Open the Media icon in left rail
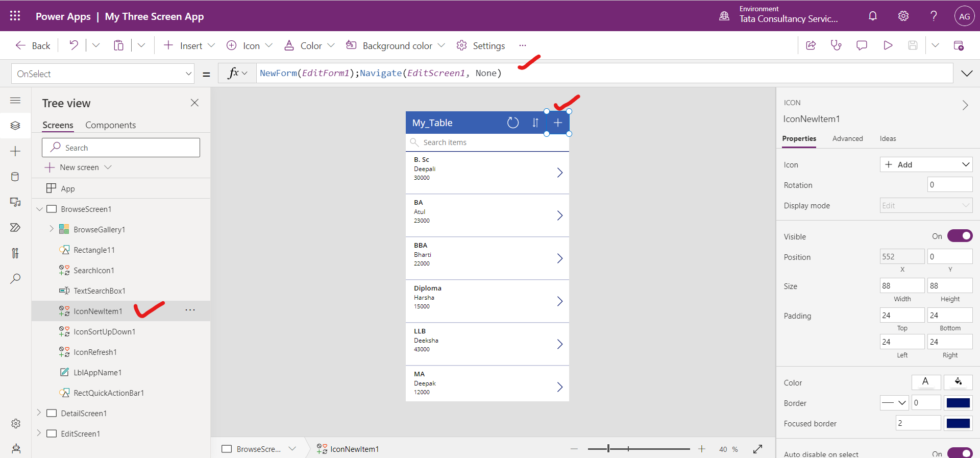Screen dimensions: 980x458 [15, 202]
